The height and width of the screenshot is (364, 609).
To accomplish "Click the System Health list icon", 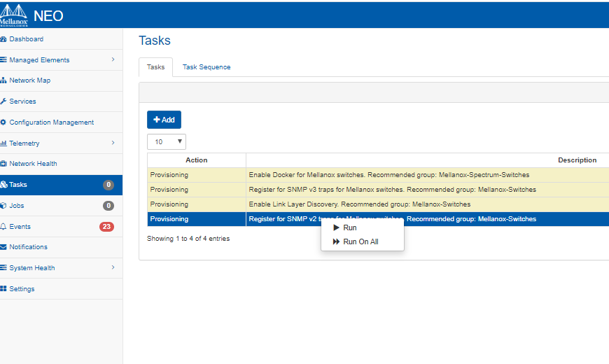I will [3, 268].
